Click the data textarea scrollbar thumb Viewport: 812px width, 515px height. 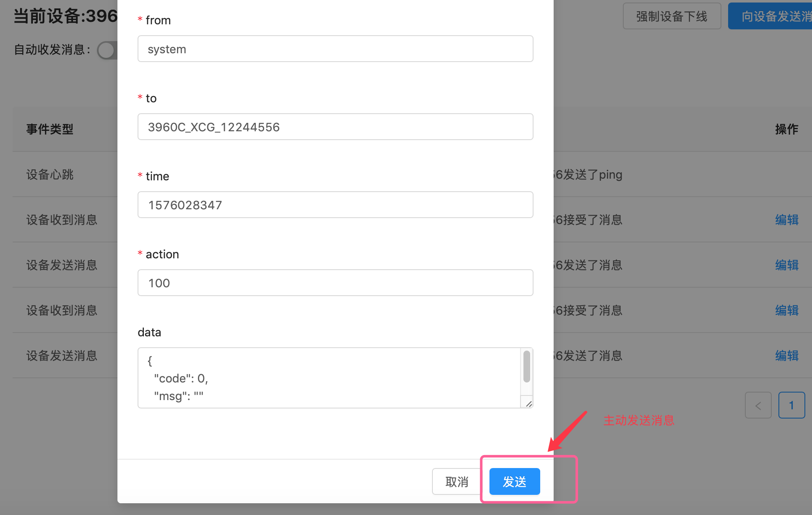tap(527, 367)
